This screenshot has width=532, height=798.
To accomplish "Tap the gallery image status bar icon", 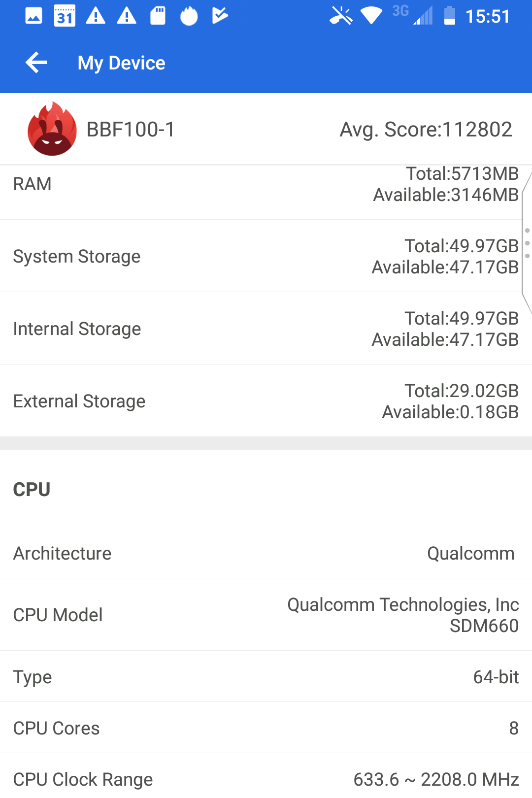I will click(33, 16).
